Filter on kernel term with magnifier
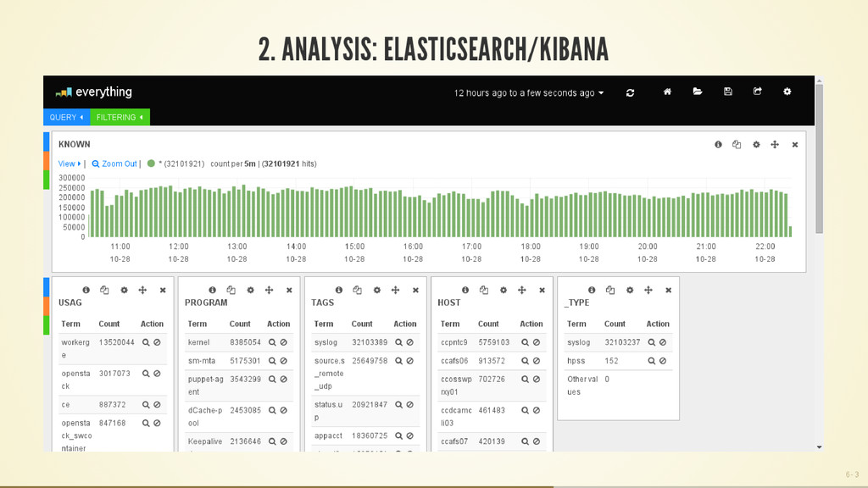Image resolution: width=868 pixels, height=488 pixels. [x=272, y=342]
